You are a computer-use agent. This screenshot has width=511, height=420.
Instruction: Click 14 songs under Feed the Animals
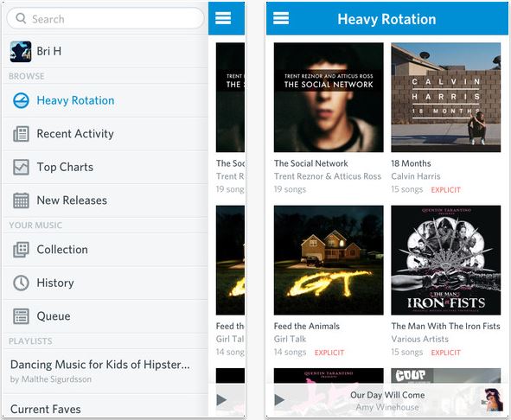290,353
